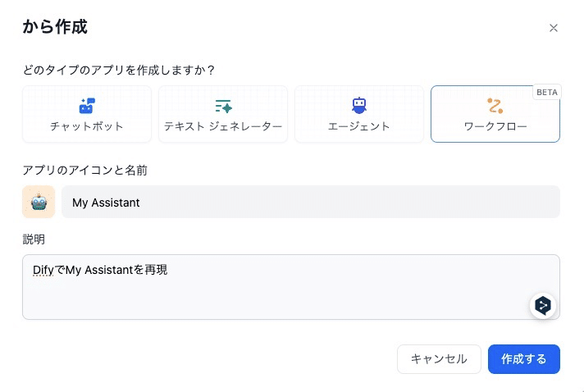Click into the 説明 description text area
584x392 pixels.
pos(291,287)
